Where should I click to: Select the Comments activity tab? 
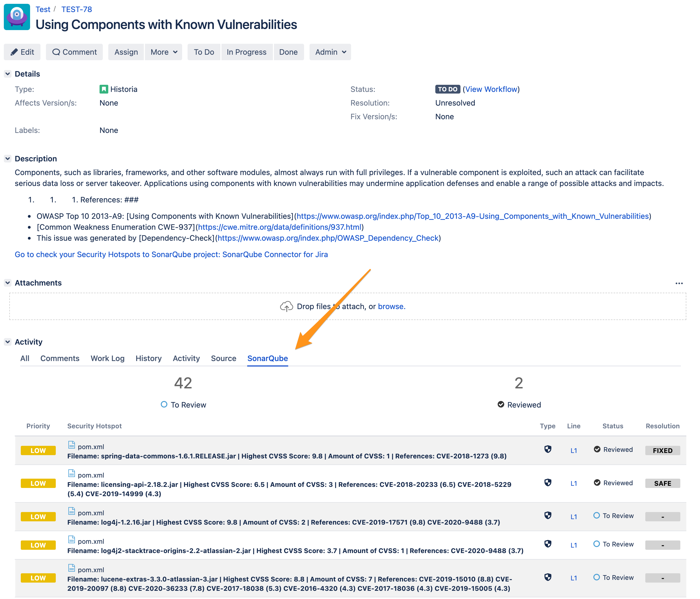(x=59, y=358)
